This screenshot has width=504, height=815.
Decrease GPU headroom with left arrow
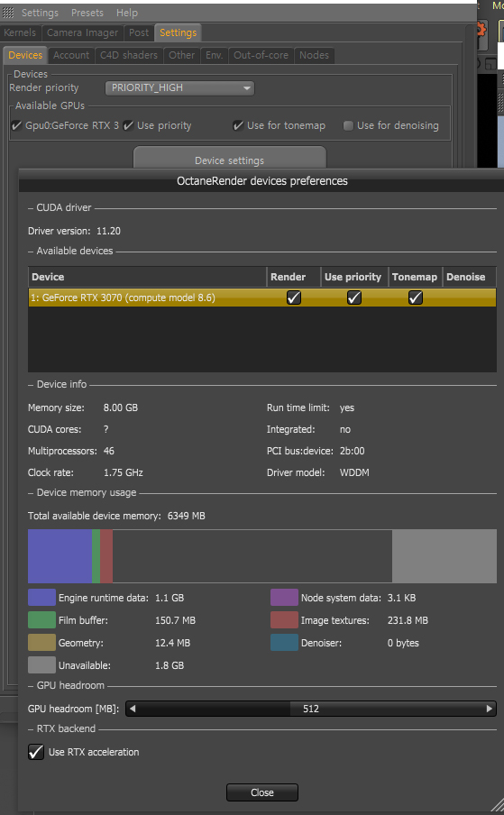click(x=133, y=709)
